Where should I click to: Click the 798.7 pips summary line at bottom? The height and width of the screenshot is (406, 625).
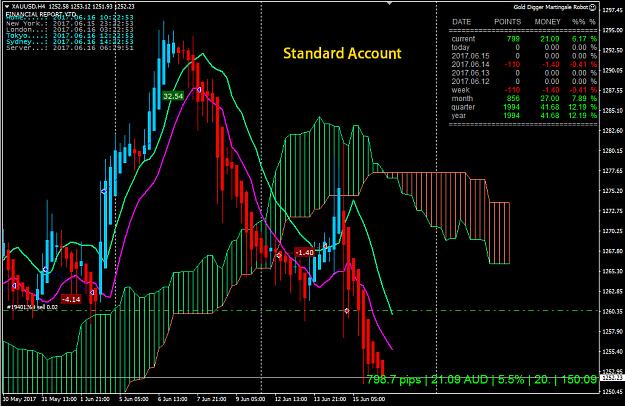[482, 379]
